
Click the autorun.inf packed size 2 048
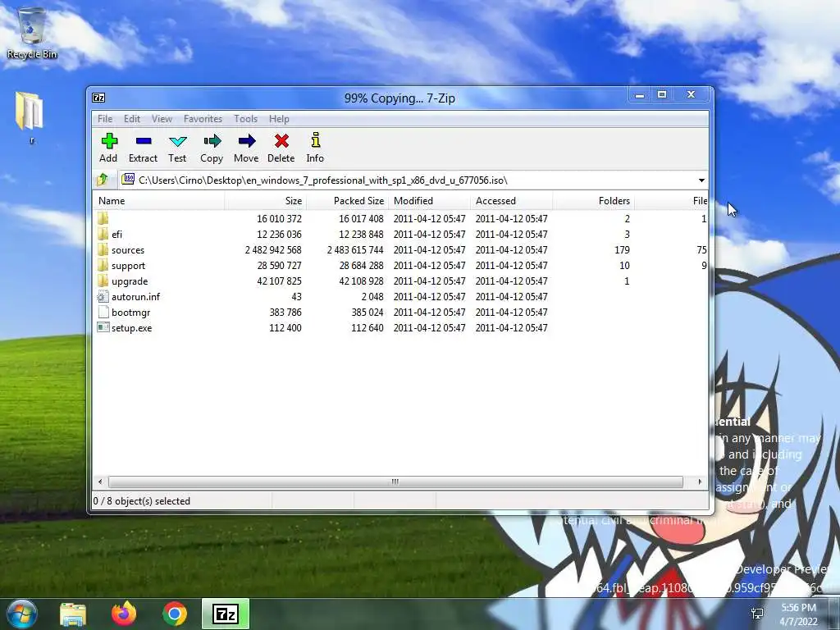click(372, 296)
